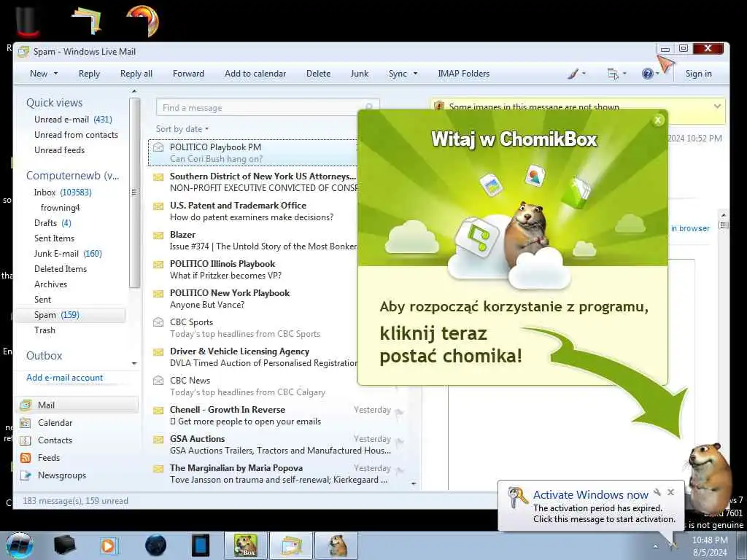Select the frowning4 subfolder

point(60,208)
